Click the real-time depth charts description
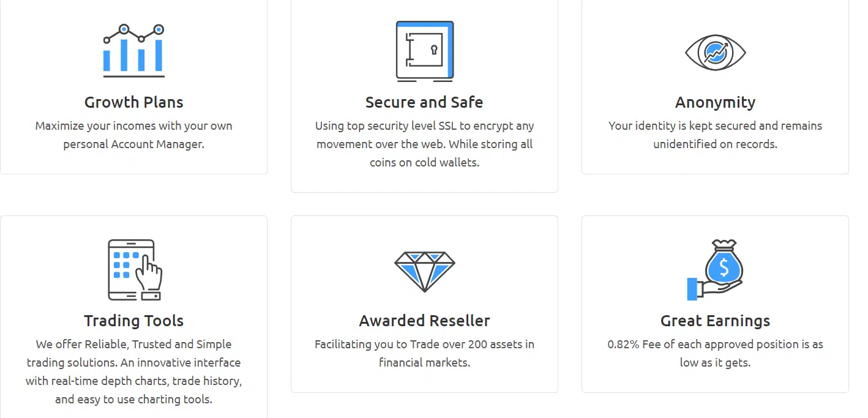Viewport: 868px width, 418px height. pos(133,371)
